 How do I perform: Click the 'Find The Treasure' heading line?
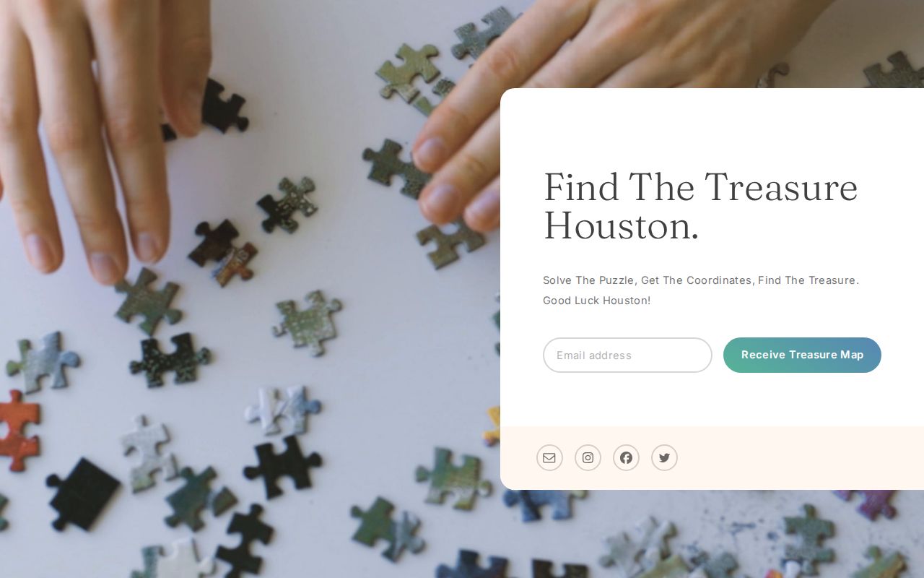point(700,187)
